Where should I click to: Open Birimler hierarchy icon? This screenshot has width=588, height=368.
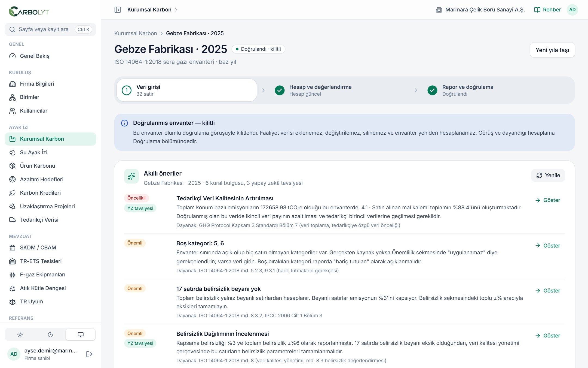(x=13, y=97)
